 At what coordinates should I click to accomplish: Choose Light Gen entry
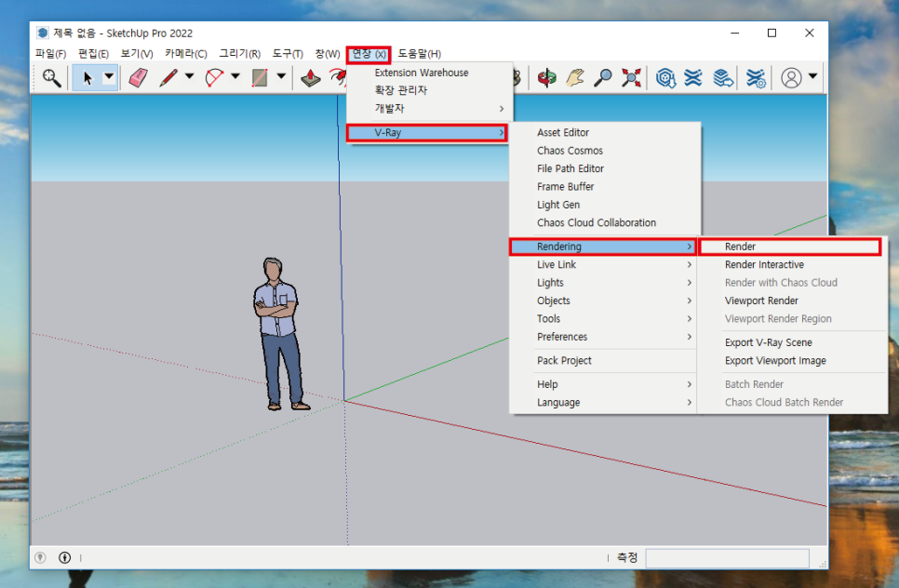tap(605, 205)
